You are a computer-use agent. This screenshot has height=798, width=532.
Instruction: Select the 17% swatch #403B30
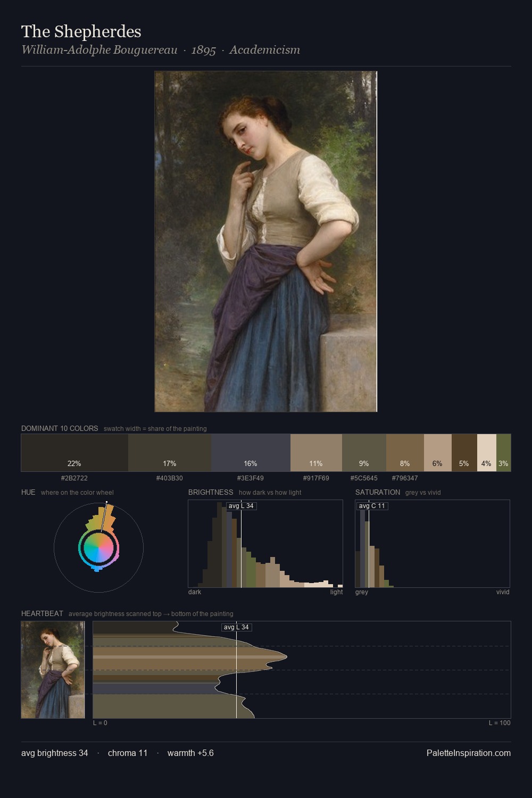[x=170, y=453]
